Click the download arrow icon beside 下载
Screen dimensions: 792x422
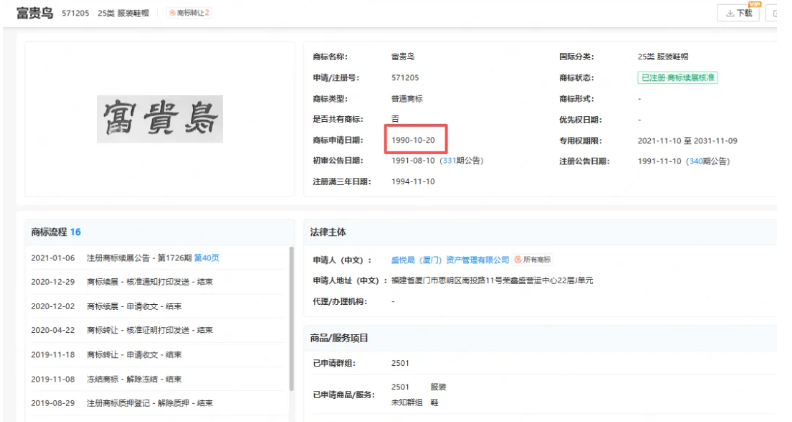(727, 13)
